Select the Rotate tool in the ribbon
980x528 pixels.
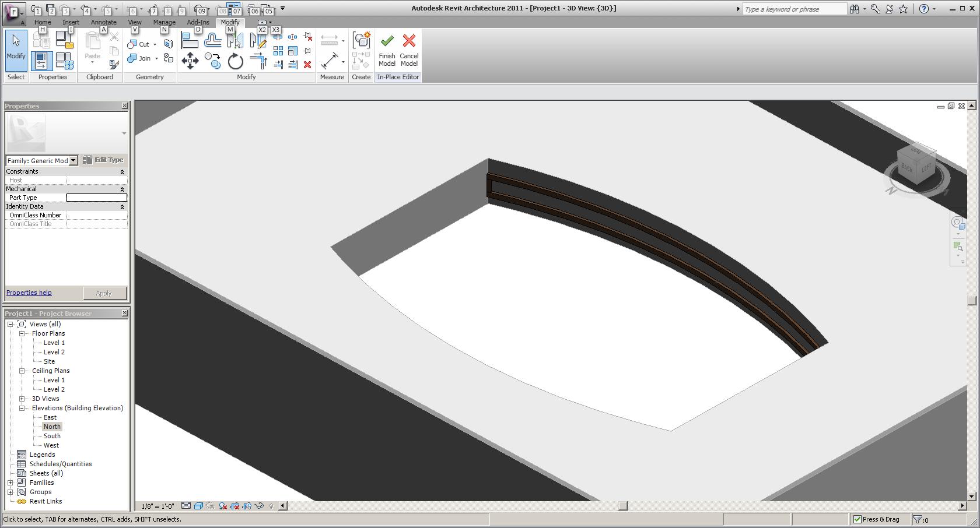coord(235,61)
